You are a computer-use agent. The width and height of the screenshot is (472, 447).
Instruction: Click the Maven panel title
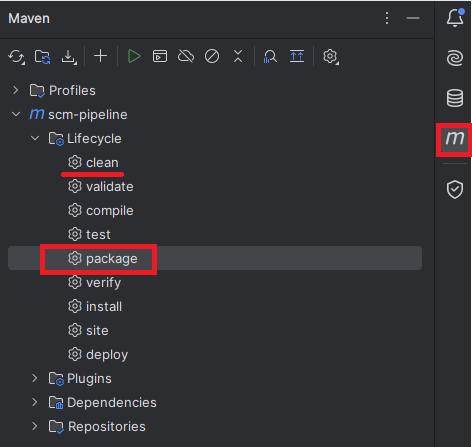click(x=29, y=18)
